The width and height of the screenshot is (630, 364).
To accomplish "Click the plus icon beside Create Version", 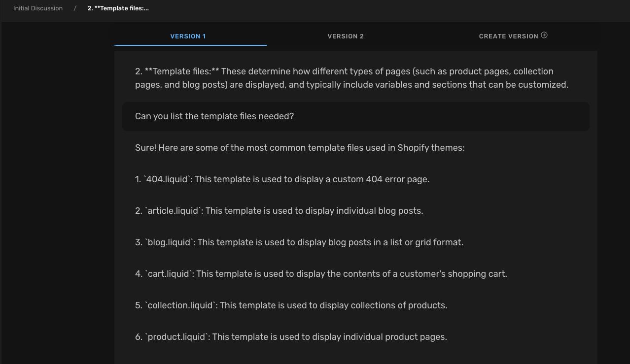I will click(544, 35).
